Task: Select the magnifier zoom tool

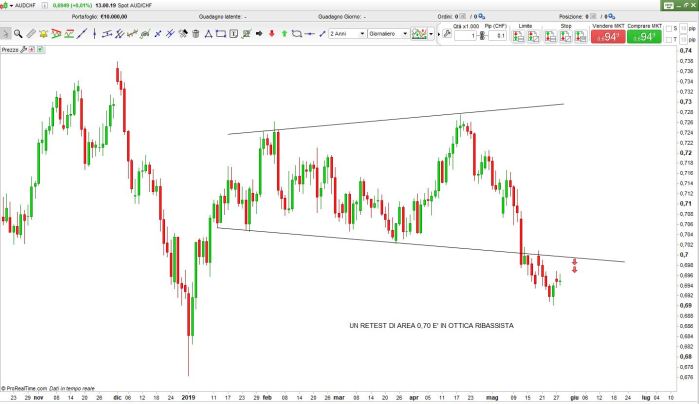Action: [x=19, y=33]
